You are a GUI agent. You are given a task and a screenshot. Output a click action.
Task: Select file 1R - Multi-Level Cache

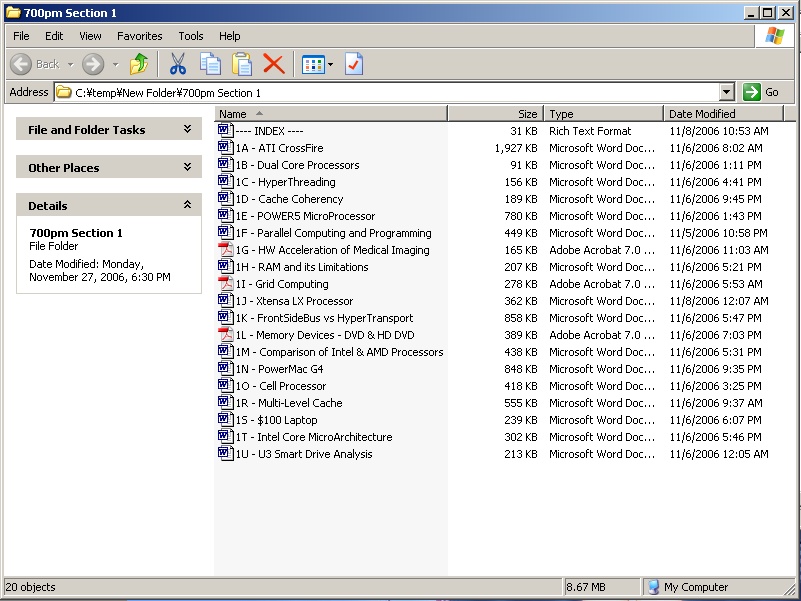click(x=289, y=403)
